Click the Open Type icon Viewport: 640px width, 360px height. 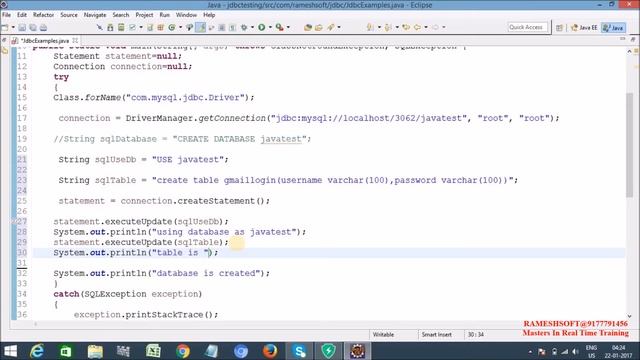point(308,27)
